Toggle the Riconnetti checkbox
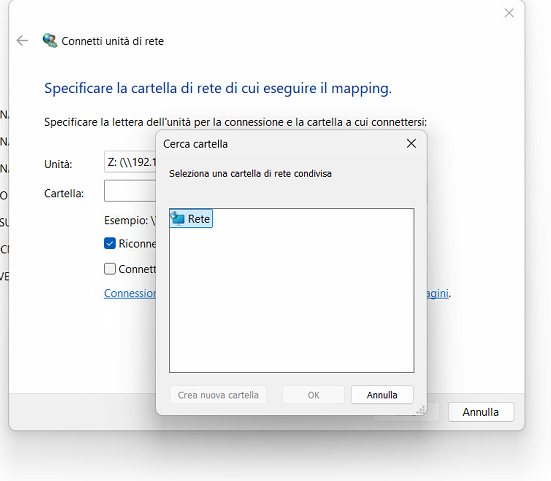 coord(110,243)
